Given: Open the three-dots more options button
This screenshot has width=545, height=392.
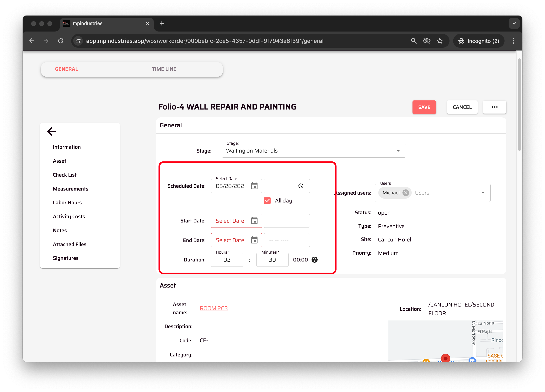Looking at the screenshot, I should tap(494, 107).
